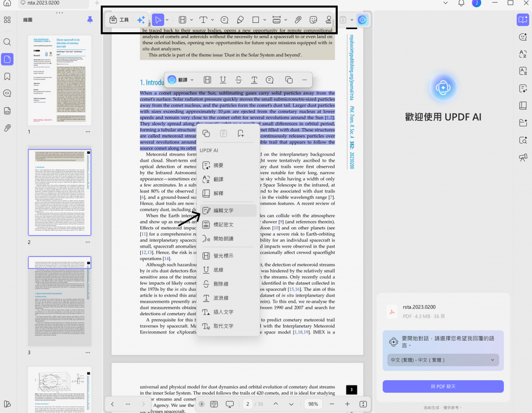532x413 pixels.
Task: Select the pencil drawing tool
Action: pyautogui.click(x=240, y=20)
